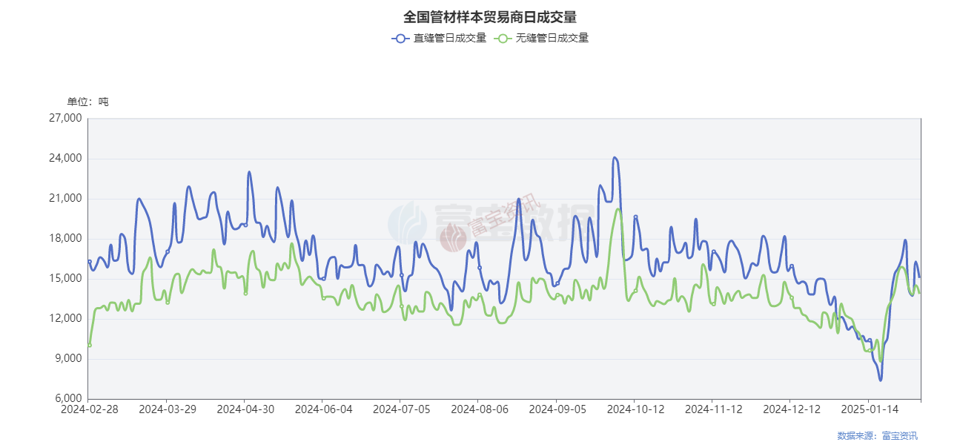Click the 单位：吨 unit label
The height and width of the screenshot is (445, 980).
pos(87,102)
